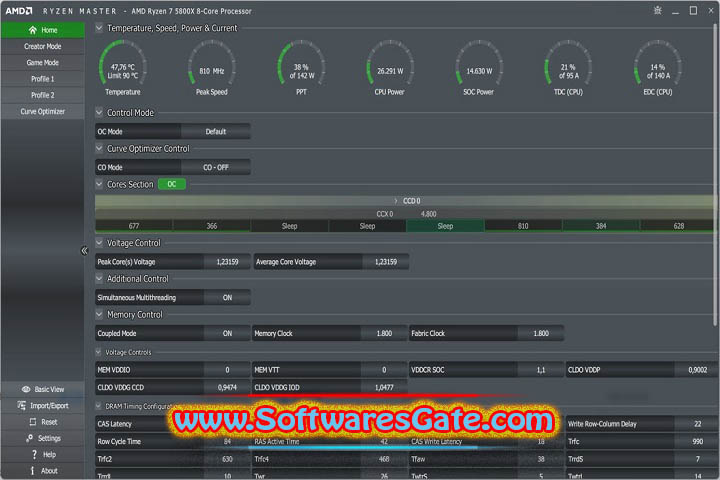Click the Trfc2 value 630

pyautogui.click(x=227, y=459)
